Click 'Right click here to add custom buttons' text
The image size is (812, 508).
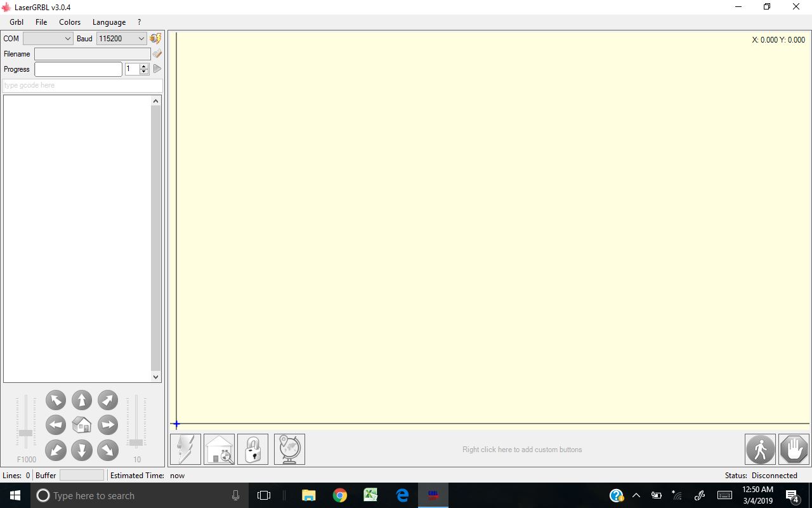[x=522, y=450]
